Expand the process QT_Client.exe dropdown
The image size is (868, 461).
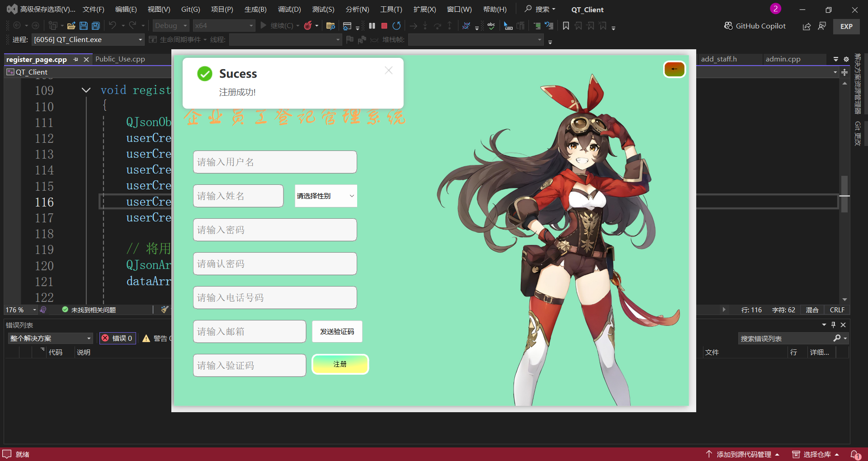tap(140, 40)
